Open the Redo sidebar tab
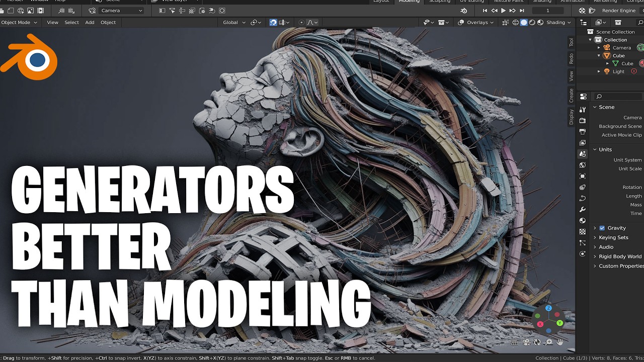The height and width of the screenshot is (362, 644). 571,59
